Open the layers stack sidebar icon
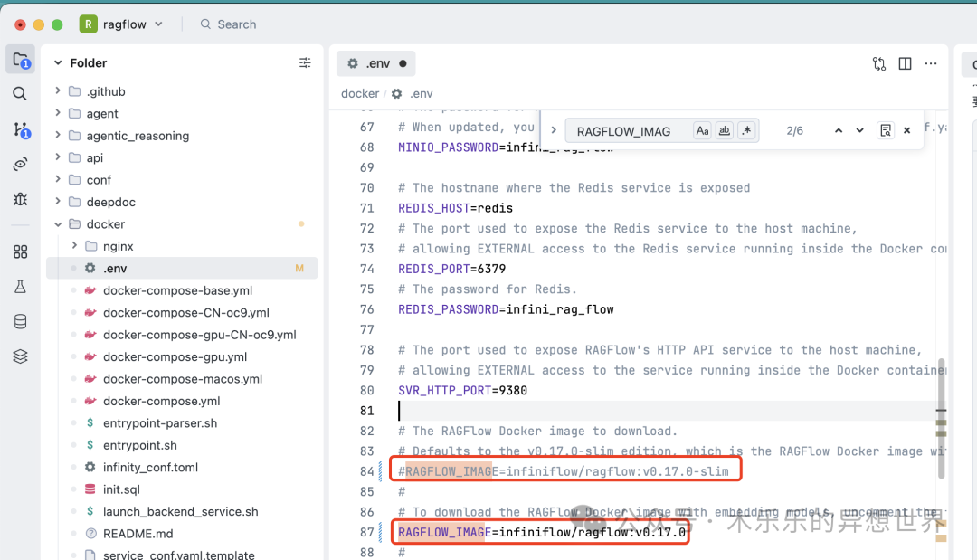Screen dimensions: 977x560 click(20, 356)
